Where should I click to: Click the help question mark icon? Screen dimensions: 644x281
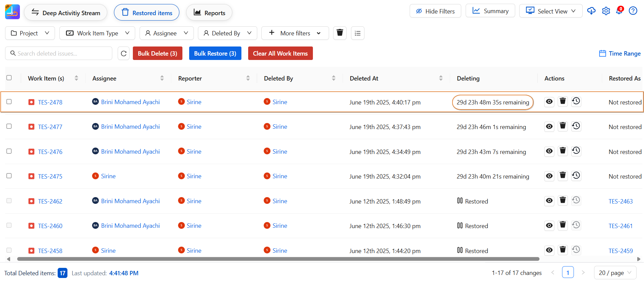(x=633, y=11)
